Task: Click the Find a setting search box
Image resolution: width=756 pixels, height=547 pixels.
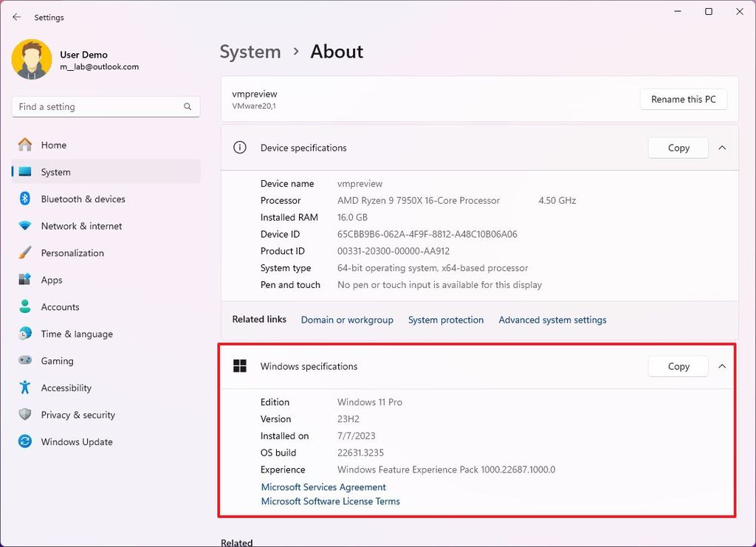Action: (x=105, y=106)
